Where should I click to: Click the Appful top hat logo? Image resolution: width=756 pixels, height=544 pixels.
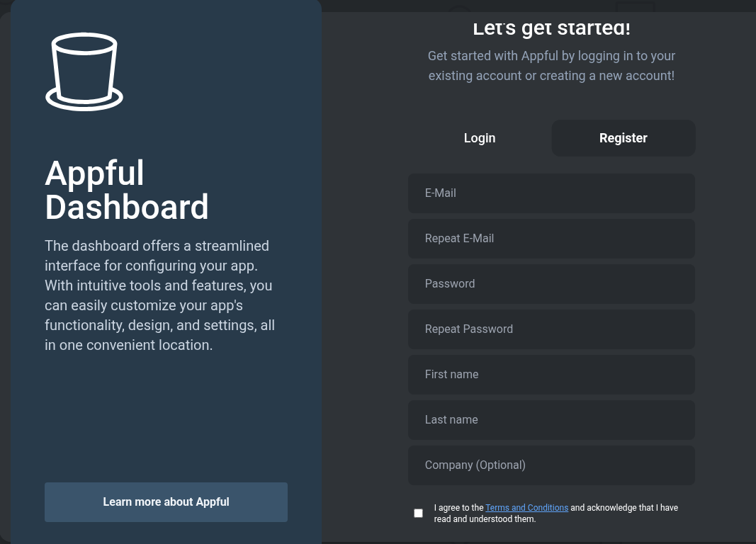(84, 72)
